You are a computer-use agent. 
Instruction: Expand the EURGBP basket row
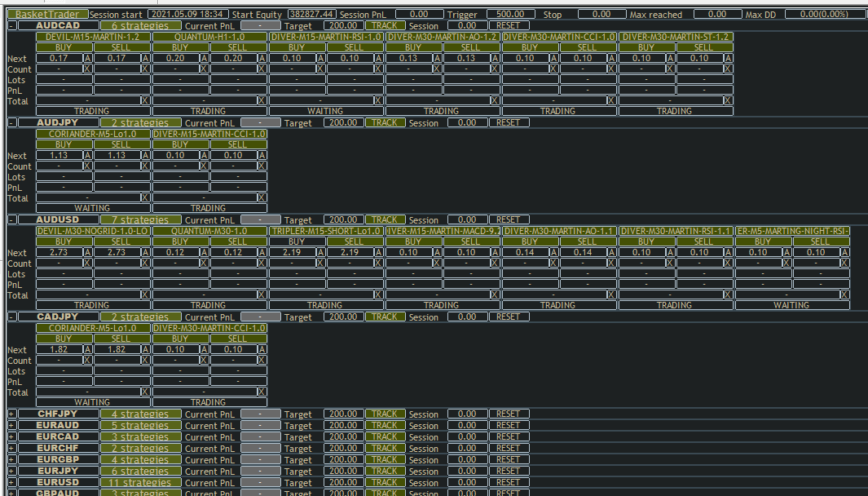tap(11, 459)
